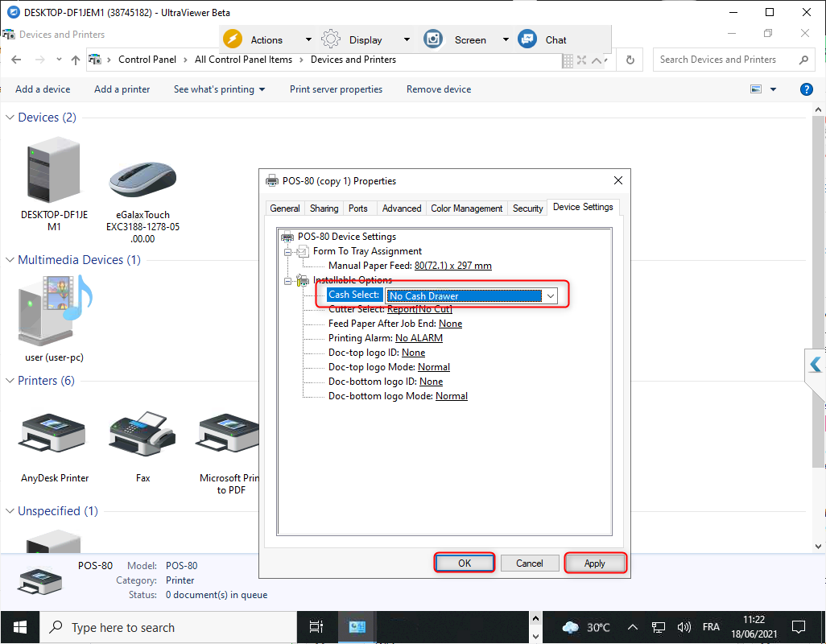Image resolution: width=826 pixels, height=644 pixels.
Task: Click the search magnifier in Devices and Printers
Action: (x=803, y=60)
